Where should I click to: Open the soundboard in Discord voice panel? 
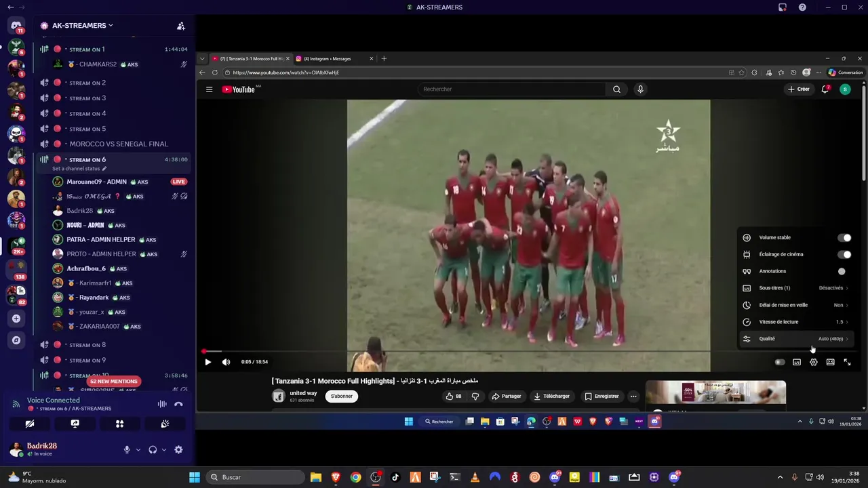165,424
